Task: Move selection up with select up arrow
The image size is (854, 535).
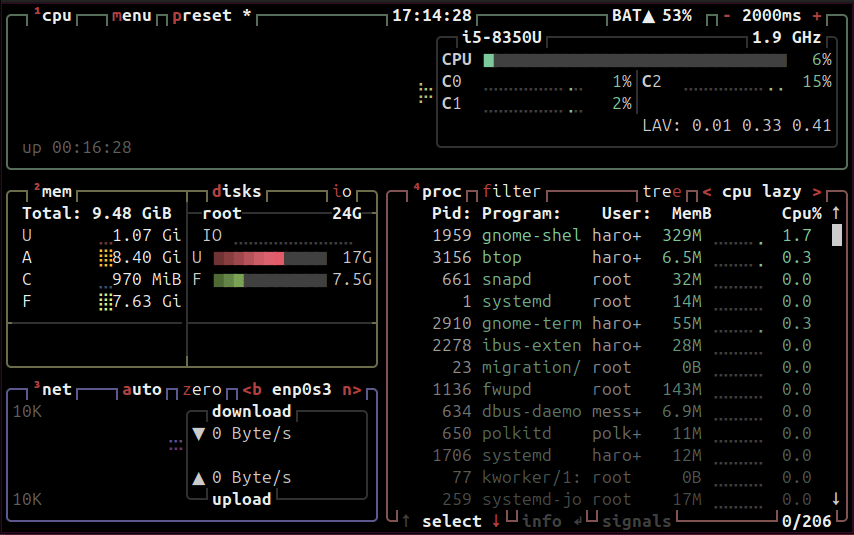Action: point(406,521)
